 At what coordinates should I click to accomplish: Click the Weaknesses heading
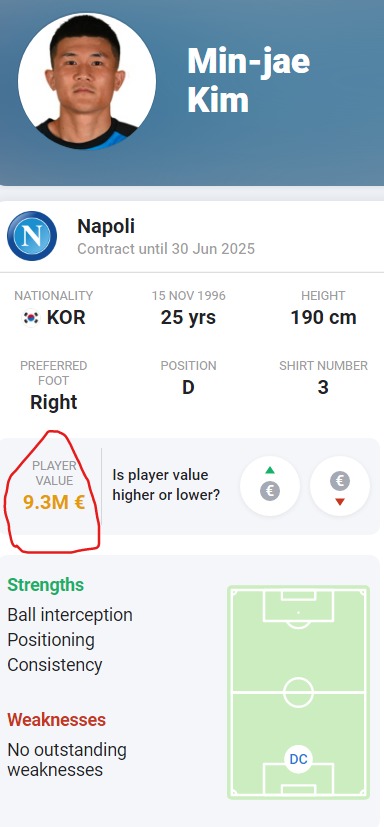56,719
